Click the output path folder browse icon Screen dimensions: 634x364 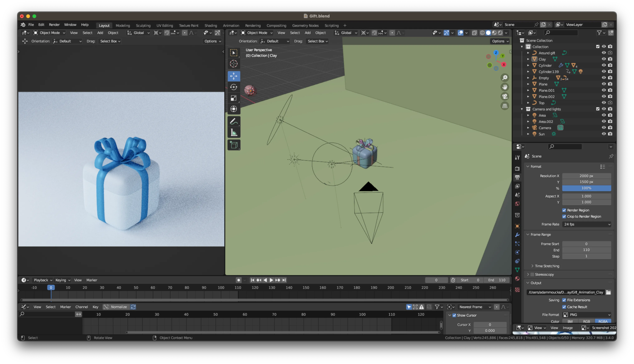[608, 293]
